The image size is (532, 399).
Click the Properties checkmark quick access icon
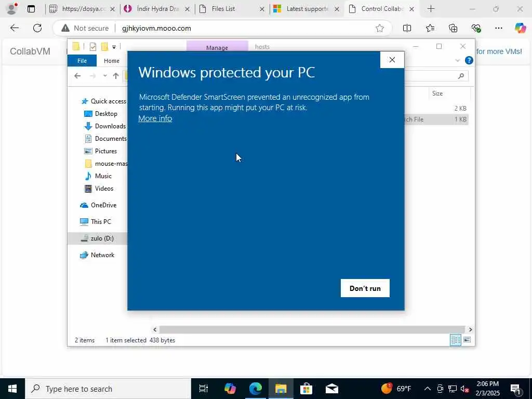[x=92, y=46]
